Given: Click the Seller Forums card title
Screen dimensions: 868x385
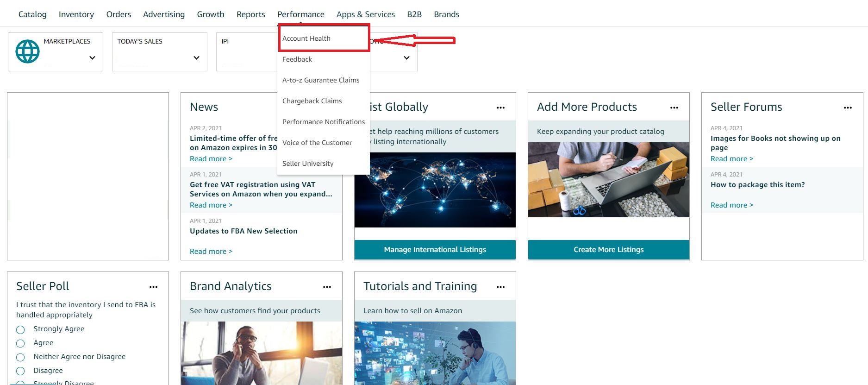Looking at the screenshot, I should tap(746, 107).
